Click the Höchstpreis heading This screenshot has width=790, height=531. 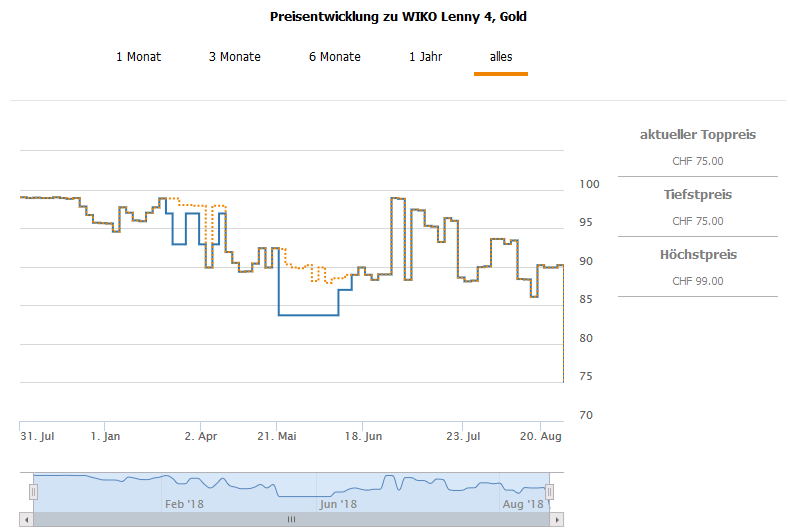[x=697, y=255]
